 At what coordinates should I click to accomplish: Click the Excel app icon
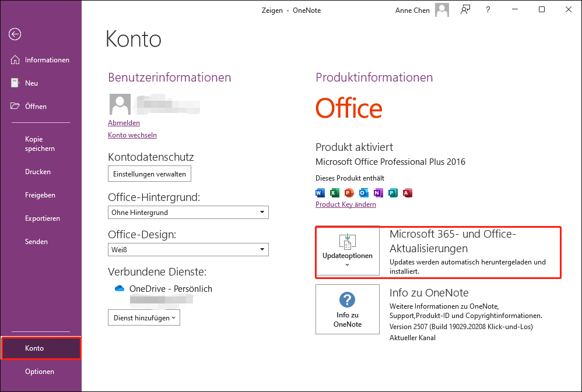point(334,193)
